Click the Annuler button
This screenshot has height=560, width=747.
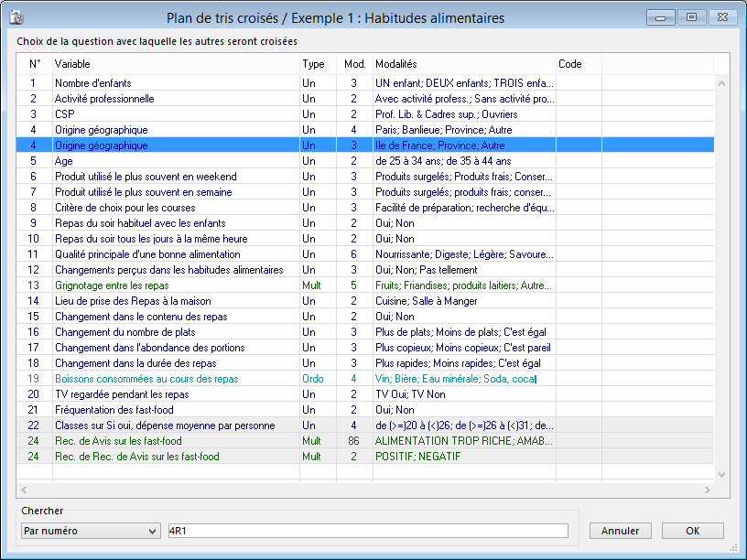620,531
